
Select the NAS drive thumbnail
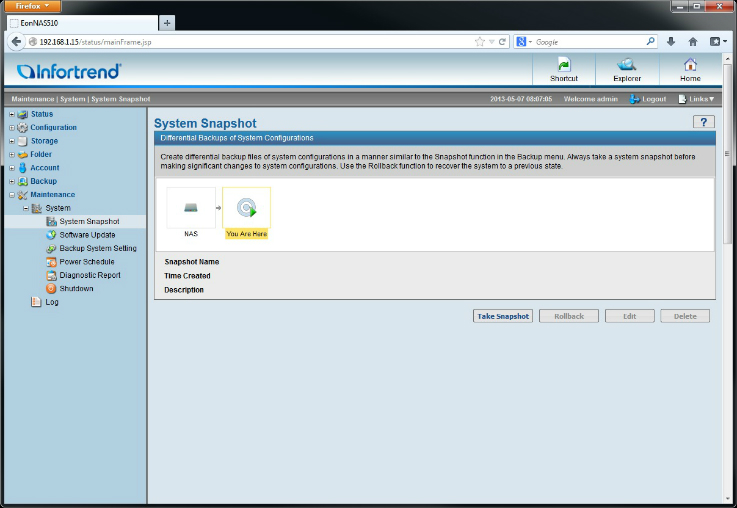(x=191, y=208)
